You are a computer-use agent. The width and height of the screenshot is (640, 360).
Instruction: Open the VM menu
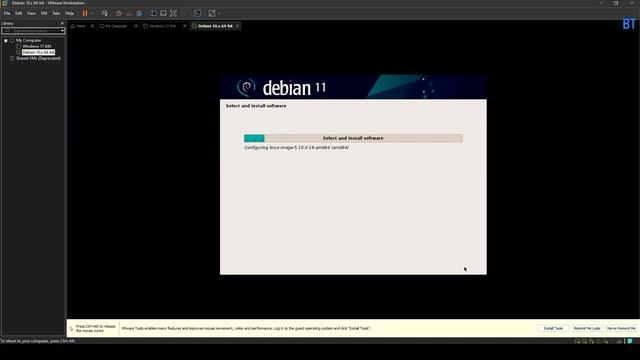coord(44,13)
